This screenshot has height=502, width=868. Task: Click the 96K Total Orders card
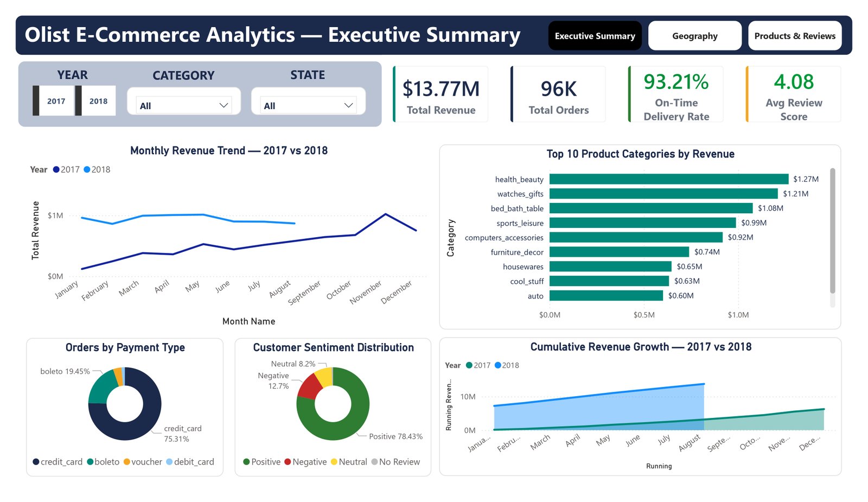click(558, 94)
